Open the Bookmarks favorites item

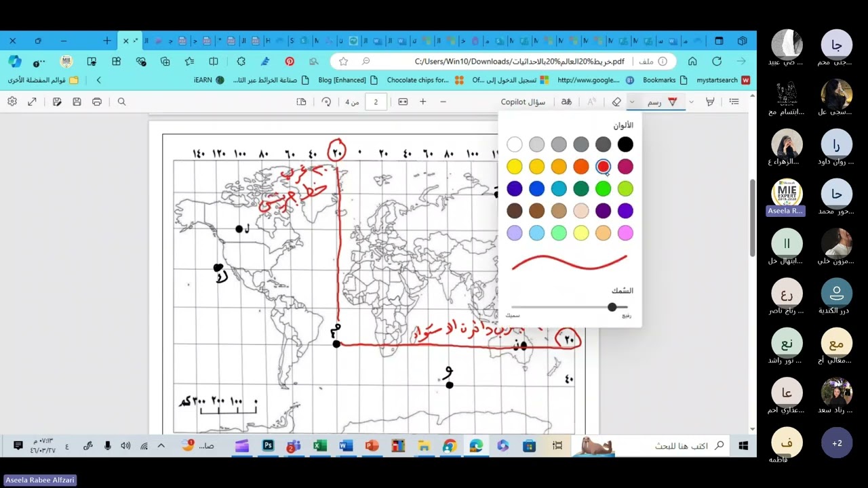(665, 80)
